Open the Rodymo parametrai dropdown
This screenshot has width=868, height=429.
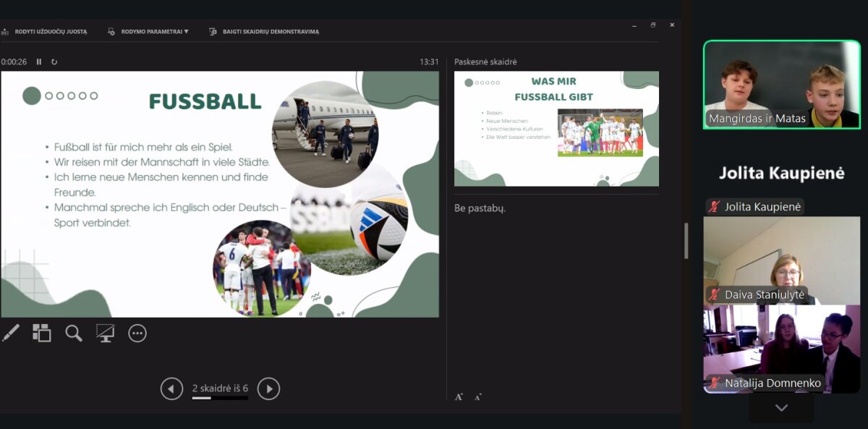coord(154,32)
